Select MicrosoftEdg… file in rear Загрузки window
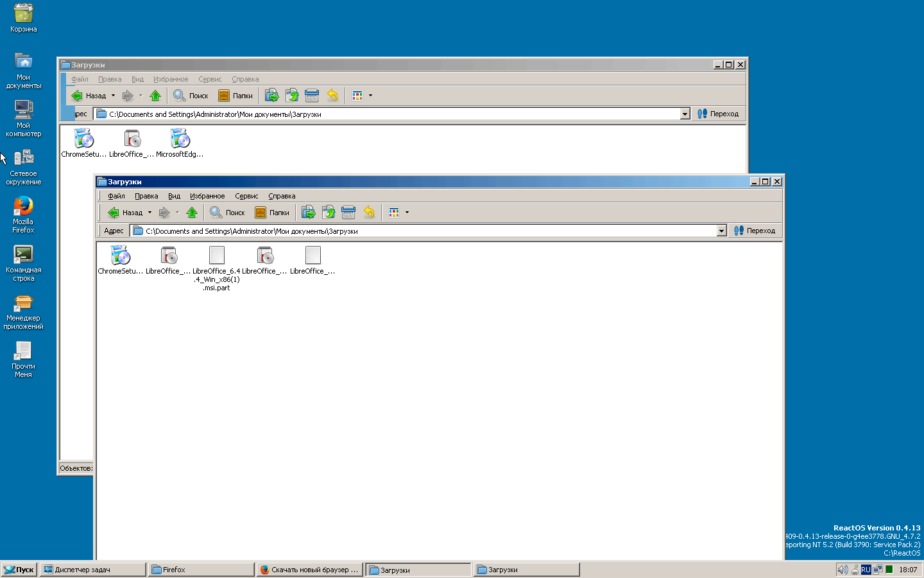 (180, 143)
